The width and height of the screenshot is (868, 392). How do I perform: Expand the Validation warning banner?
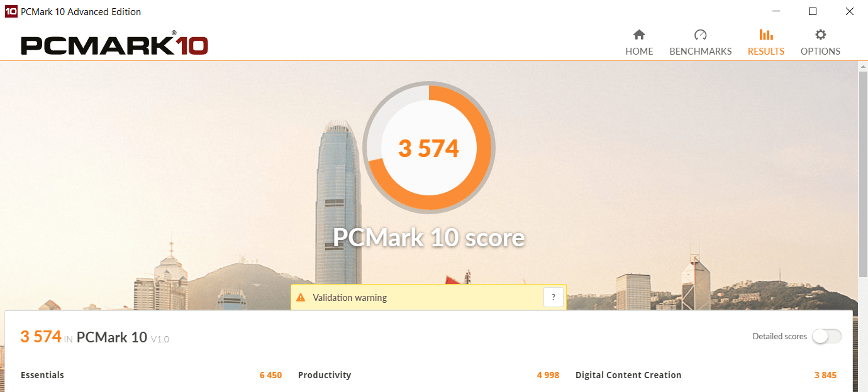(428, 297)
